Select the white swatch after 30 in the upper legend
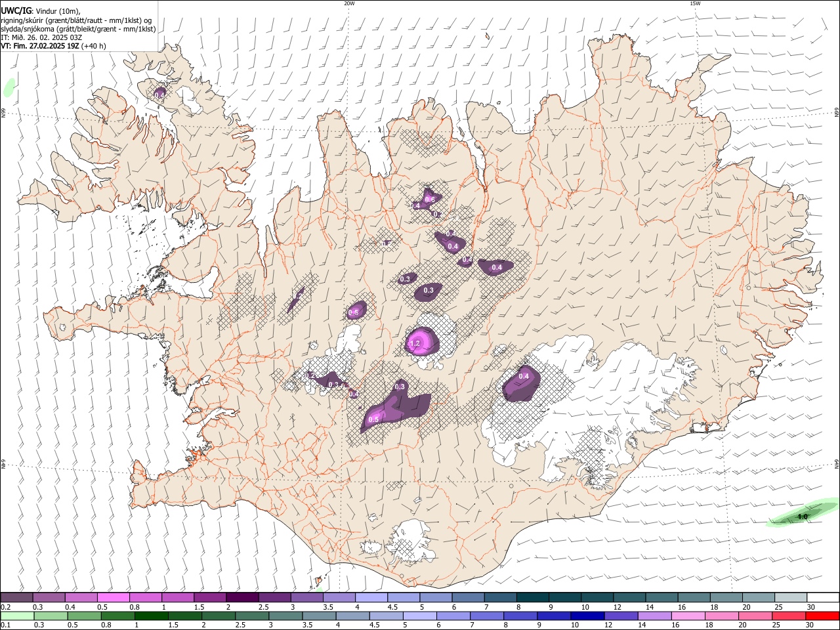Viewport: 840px width, 630px height. [824, 597]
